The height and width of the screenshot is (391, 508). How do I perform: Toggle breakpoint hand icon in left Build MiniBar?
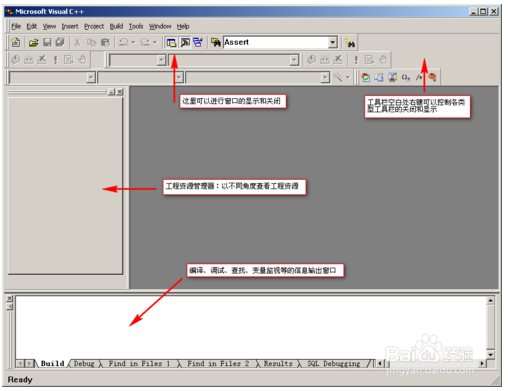pyautogui.click(x=82, y=60)
